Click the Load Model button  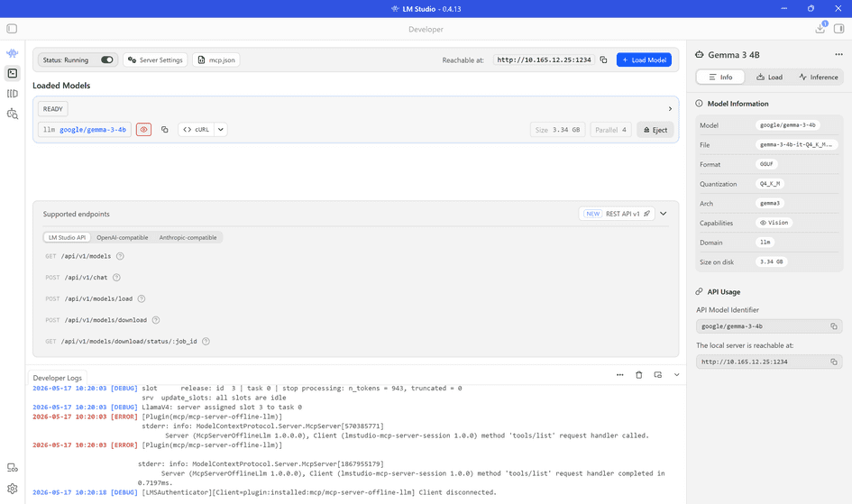pyautogui.click(x=644, y=60)
